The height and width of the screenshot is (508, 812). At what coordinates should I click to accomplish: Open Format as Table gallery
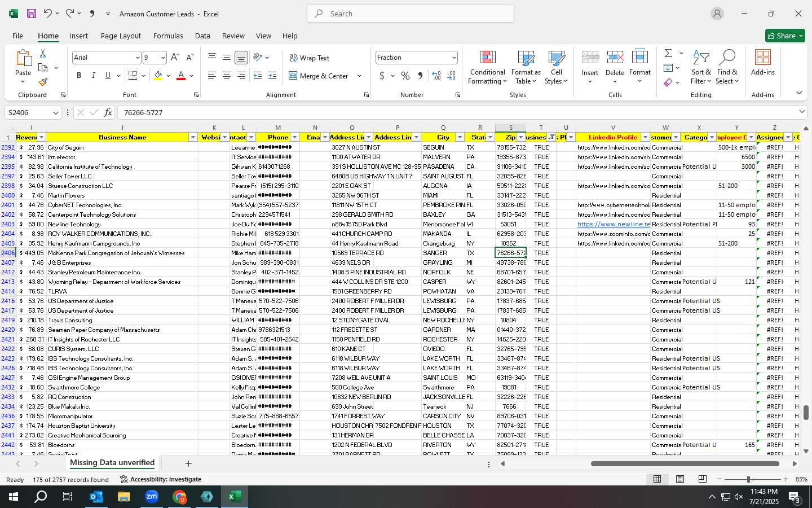pyautogui.click(x=526, y=68)
